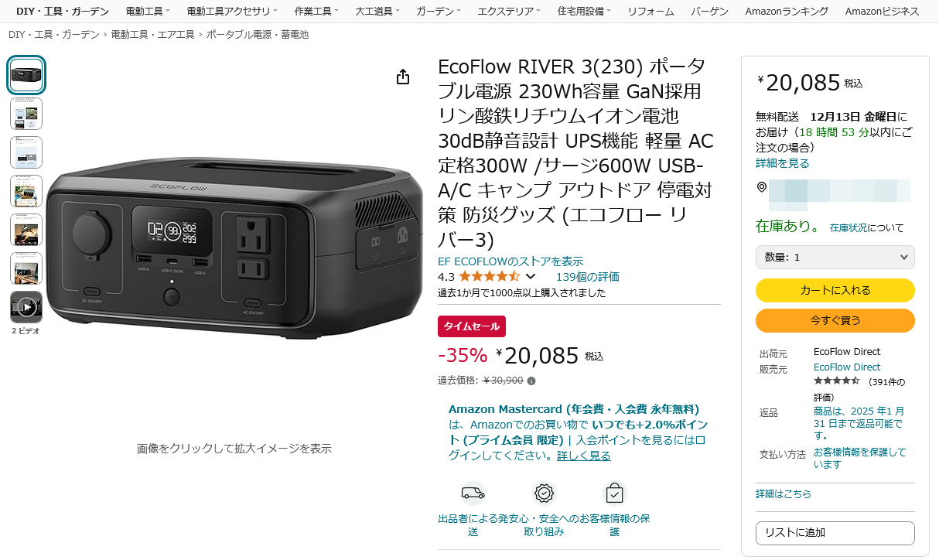Image resolution: width=939 pixels, height=560 pixels.
Task: Click the orange star rating
Action: click(489, 276)
